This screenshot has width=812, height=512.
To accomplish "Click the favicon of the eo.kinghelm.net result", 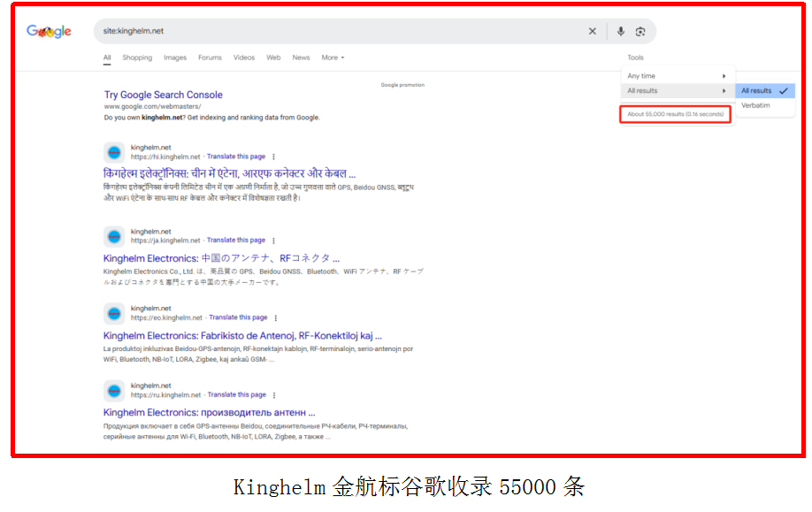I will coord(114,313).
